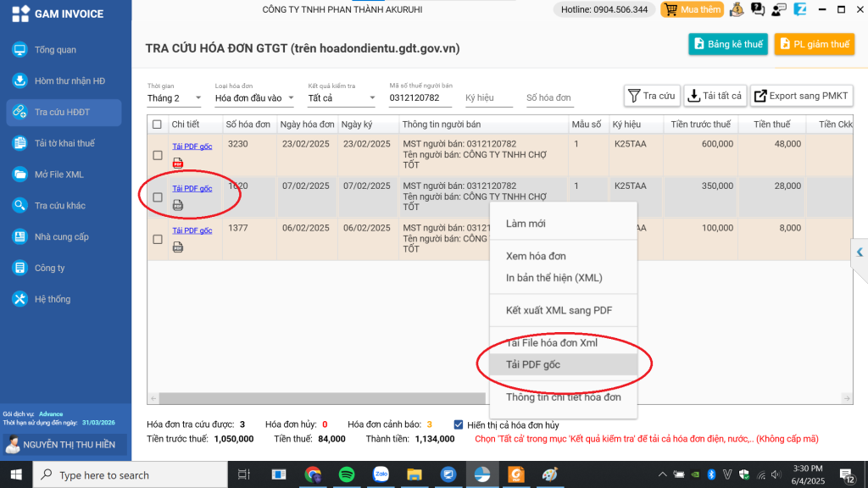Click the Tra cứu filter button
Screen dimensions: 868x488
(652, 97)
